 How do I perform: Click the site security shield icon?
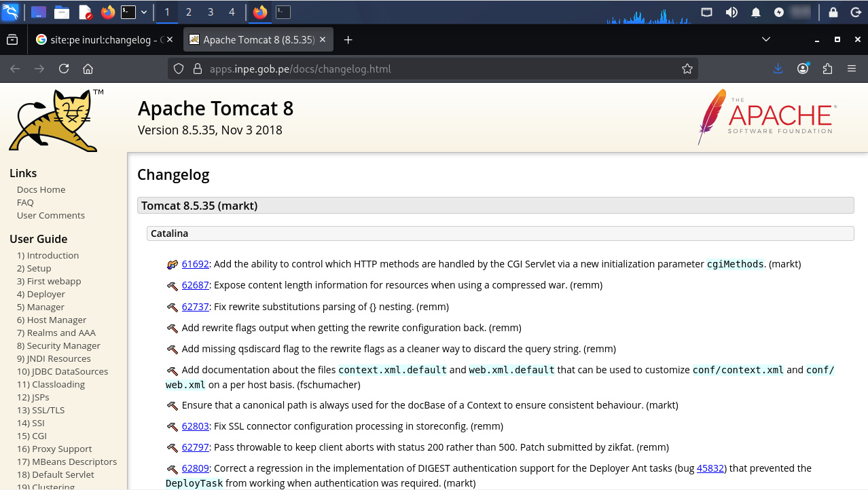point(179,69)
